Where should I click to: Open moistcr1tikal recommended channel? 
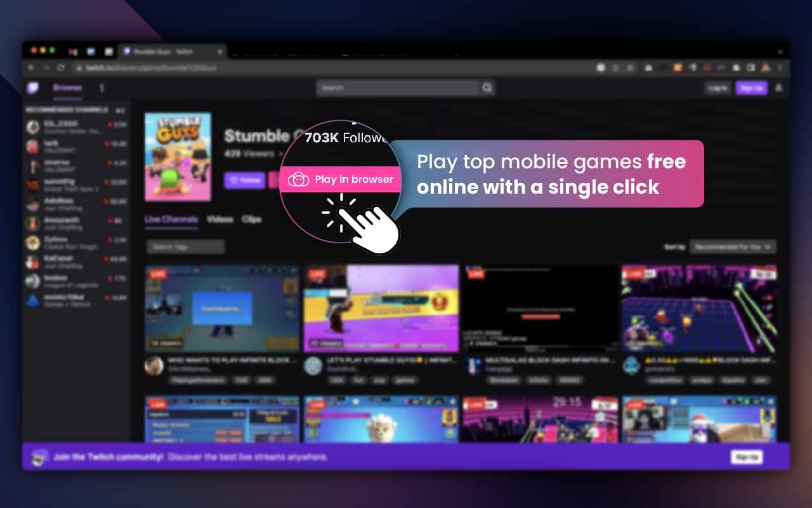77,300
